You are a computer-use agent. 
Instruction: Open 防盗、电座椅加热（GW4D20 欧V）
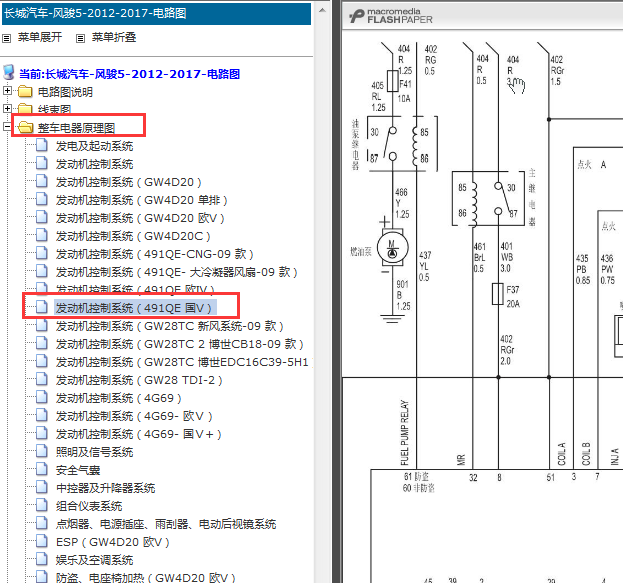click(146, 577)
